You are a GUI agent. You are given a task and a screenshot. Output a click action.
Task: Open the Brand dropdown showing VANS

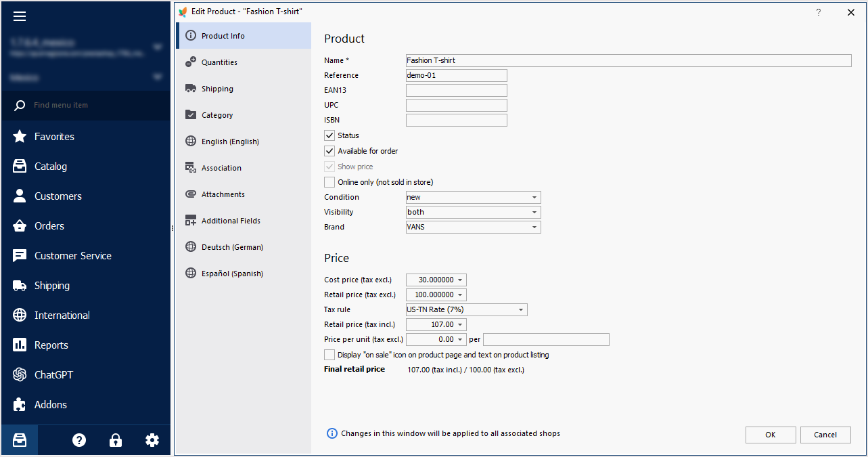[x=474, y=227]
